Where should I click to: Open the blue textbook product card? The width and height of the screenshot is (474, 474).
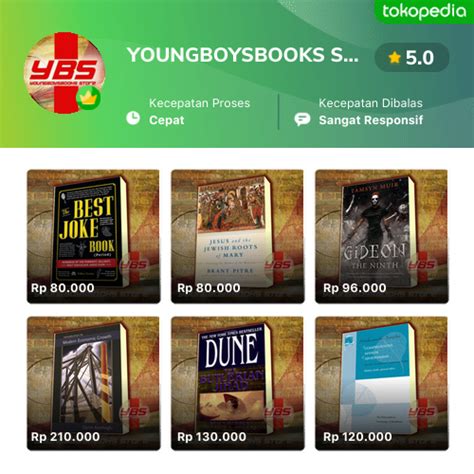point(382,384)
